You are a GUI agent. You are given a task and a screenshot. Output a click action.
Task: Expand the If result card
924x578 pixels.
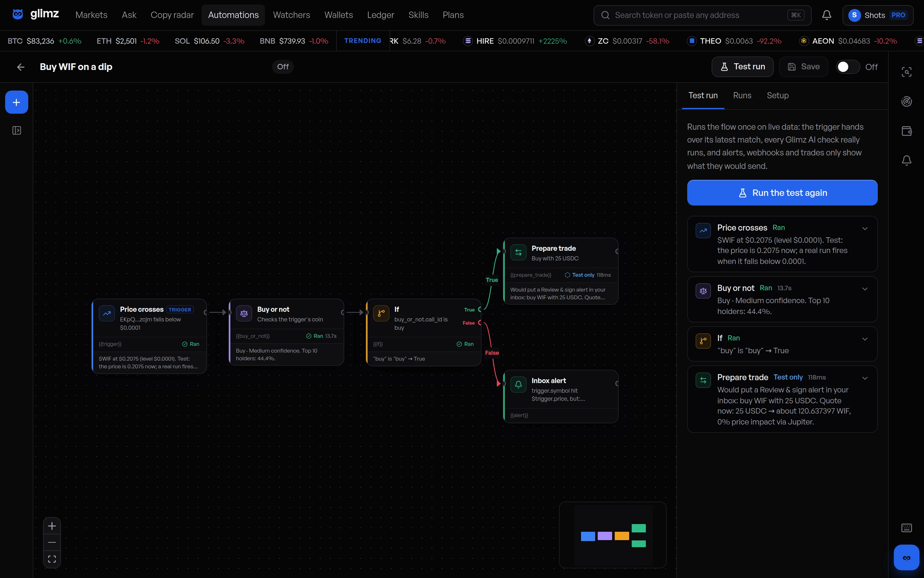tap(865, 339)
